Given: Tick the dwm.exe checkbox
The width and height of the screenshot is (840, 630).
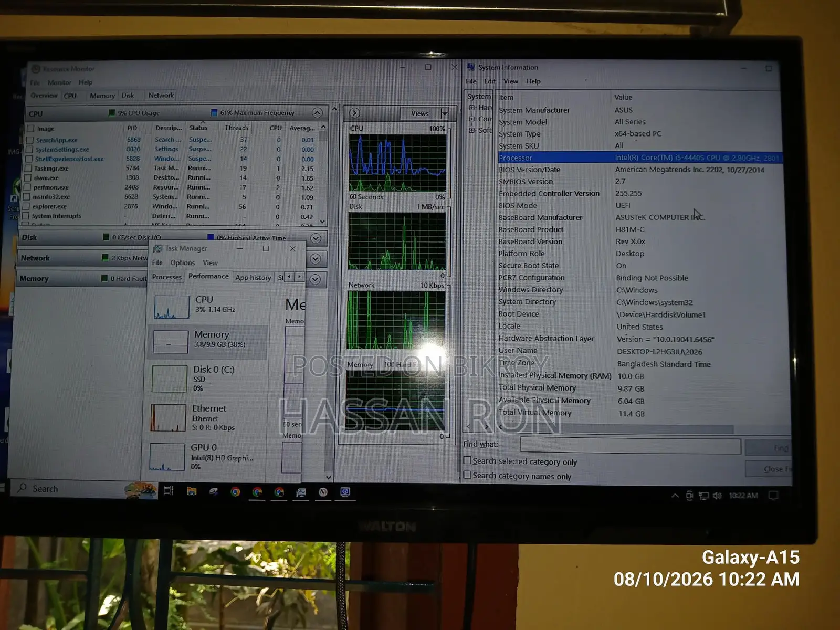Looking at the screenshot, I should tap(28, 178).
